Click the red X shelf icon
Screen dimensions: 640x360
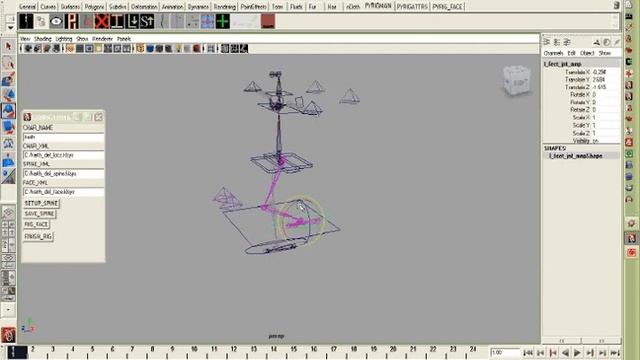pyautogui.click(x=102, y=21)
